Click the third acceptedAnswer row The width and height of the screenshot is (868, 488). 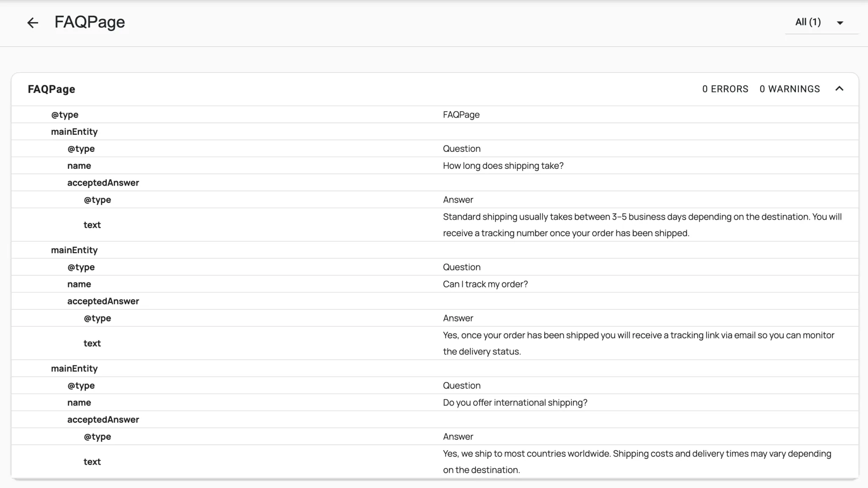[x=103, y=419]
